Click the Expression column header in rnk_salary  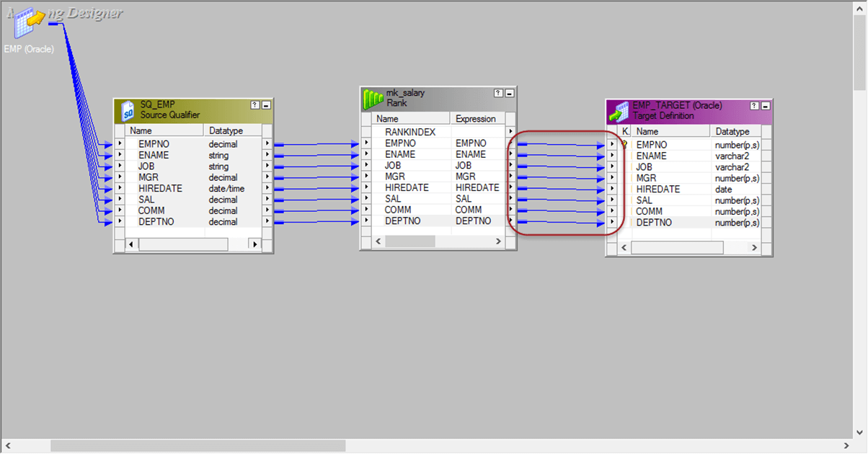point(475,118)
